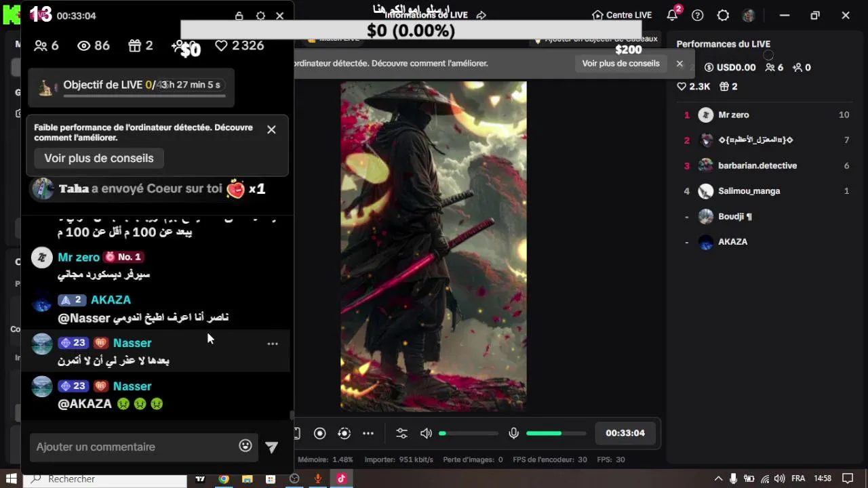868x488 pixels.
Task: Click the samurai video preview
Action: [433, 246]
